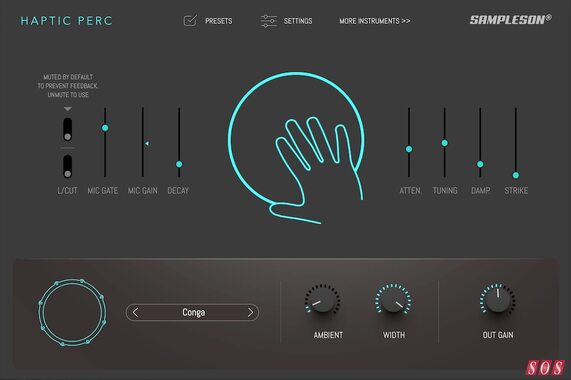
Task: Click the MUTED BY DEFAULT notice text
Action: [68, 86]
